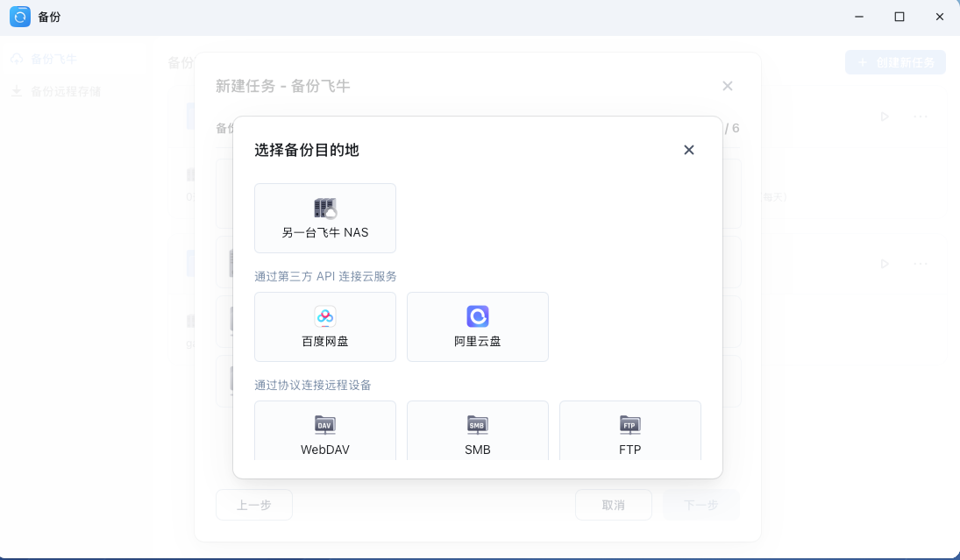Viewport: 960px width, 560px height.
Task: Pick WebDAV protocol destination
Action: 325,431
